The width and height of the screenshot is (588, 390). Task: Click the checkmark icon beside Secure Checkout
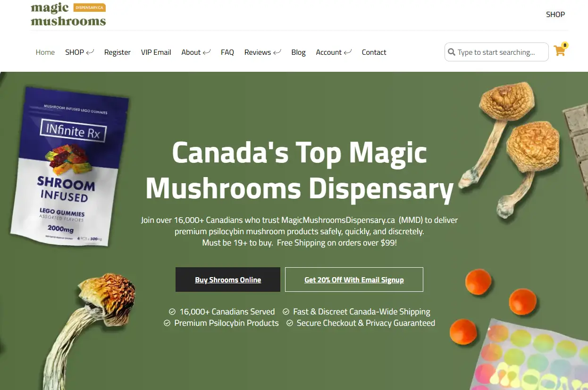click(289, 323)
